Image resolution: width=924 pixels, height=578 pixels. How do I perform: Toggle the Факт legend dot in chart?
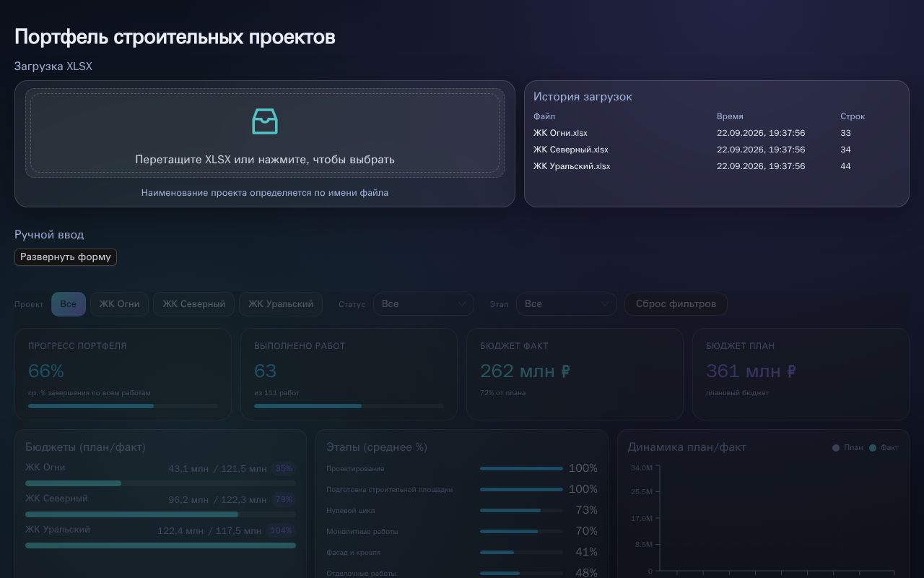[873, 448]
